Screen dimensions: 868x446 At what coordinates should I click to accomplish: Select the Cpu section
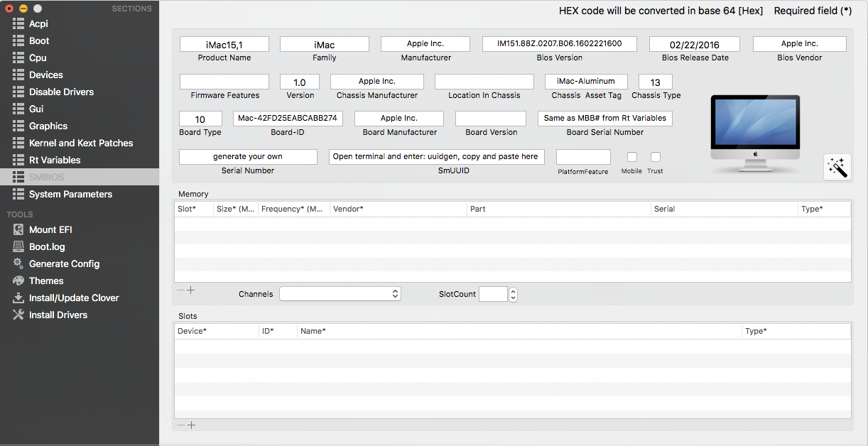(x=80, y=58)
